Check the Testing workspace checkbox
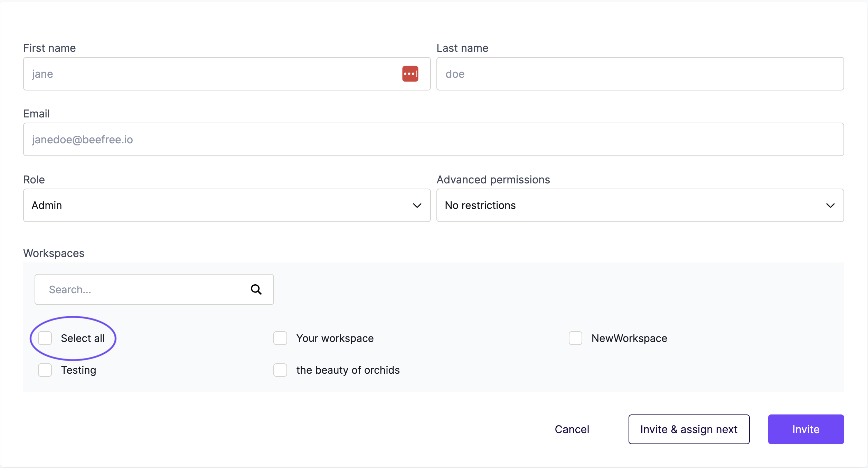Viewport: 868px width, 468px height. [x=45, y=370]
